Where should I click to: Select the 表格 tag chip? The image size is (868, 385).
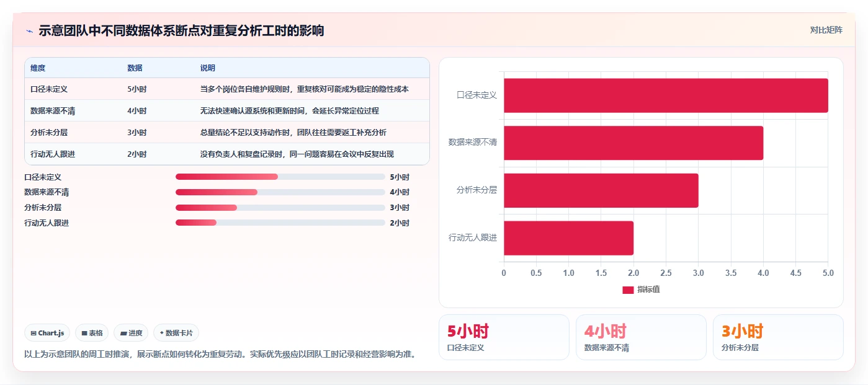(x=92, y=333)
